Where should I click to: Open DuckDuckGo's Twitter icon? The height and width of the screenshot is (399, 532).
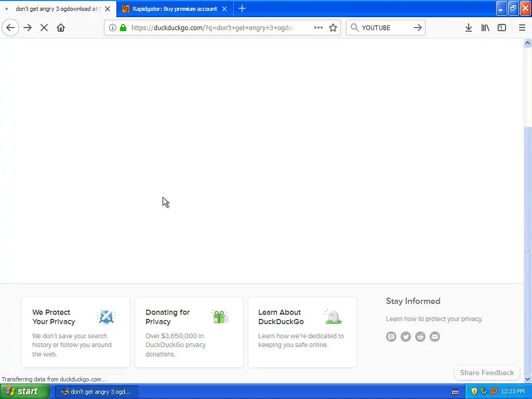406,337
